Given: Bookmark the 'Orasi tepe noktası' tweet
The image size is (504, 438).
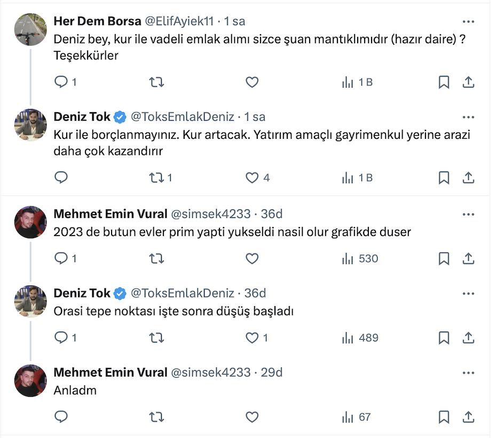Looking at the screenshot, I should point(444,338).
